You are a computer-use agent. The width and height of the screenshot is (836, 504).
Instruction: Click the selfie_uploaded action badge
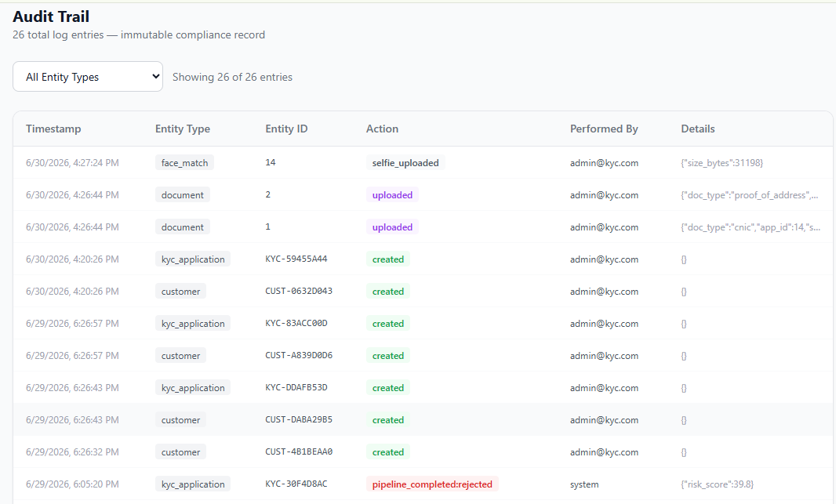point(405,162)
